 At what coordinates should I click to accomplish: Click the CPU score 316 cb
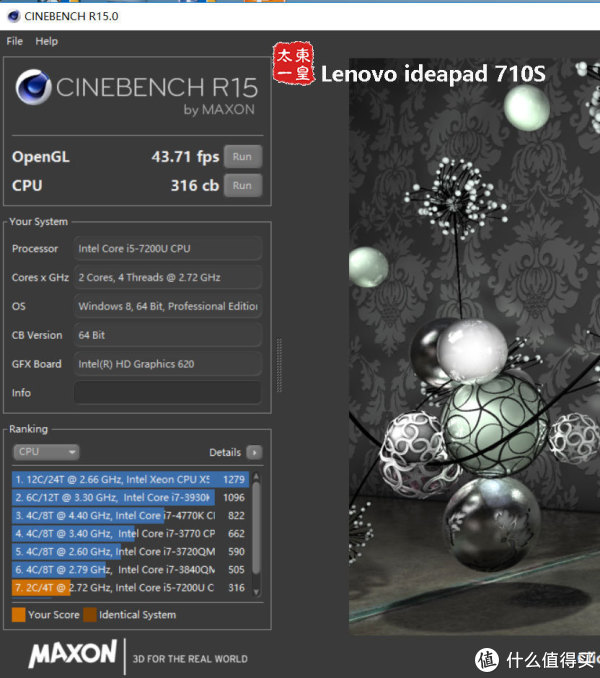click(195, 185)
